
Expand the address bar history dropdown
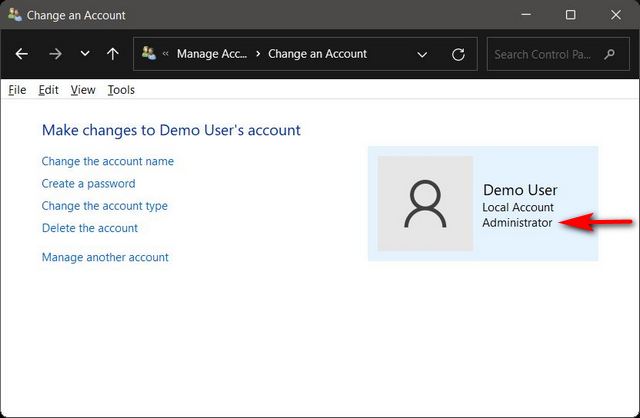422,54
